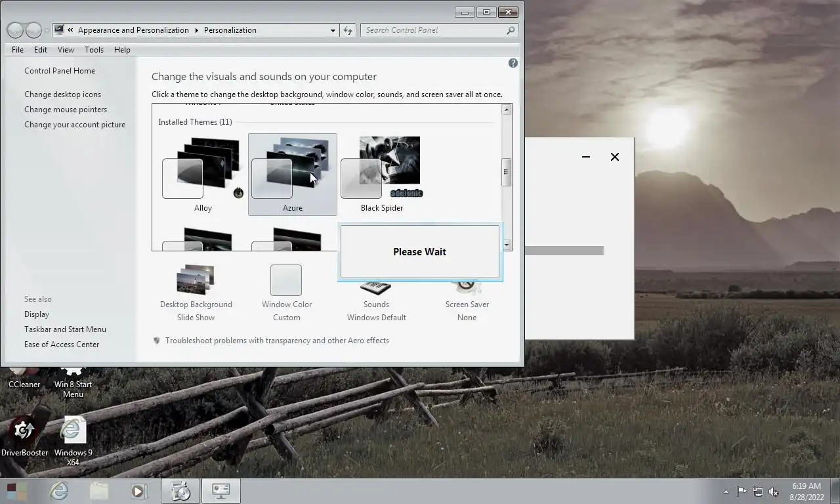Screen dimensions: 840x504
Task: Click the shield icon beside Troubleshoot link
Action: (x=157, y=341)
